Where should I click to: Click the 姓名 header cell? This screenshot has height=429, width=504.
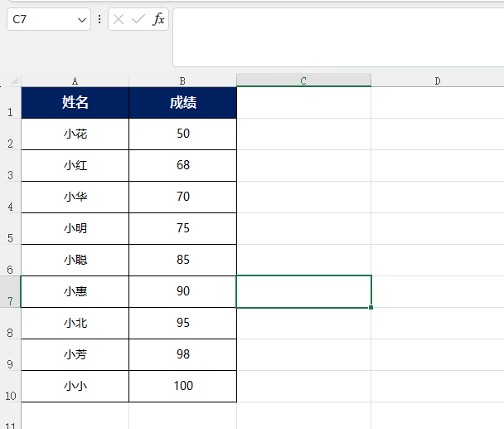[x=75, y=103]
